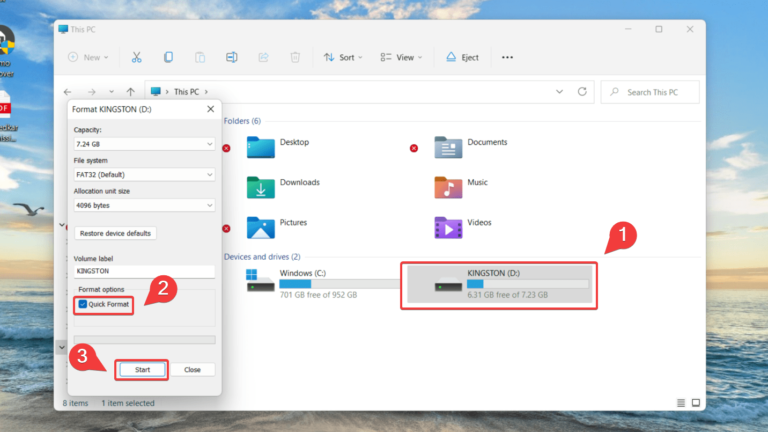The width and height of the screenshot is (768, 432).
Task: Collapse Devices and drives (2) header
Action: pyautogui.click(x=262, y=257)
